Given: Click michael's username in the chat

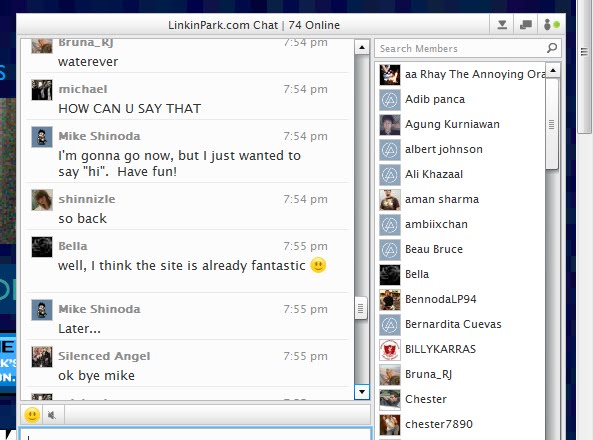Looking at the screenshot, I should point(83,89).
